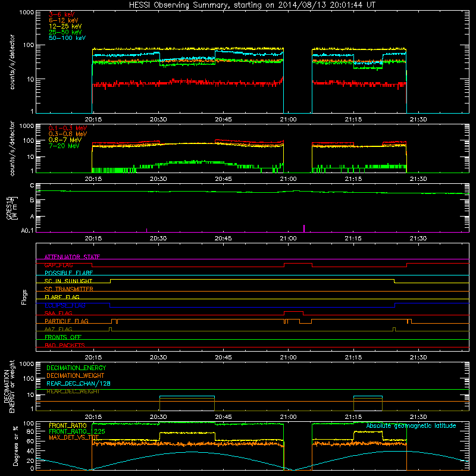Viewport: 476px width, 476px height.
Task: Select the 3-6 keV legend label
Action: tap(61, 14)
